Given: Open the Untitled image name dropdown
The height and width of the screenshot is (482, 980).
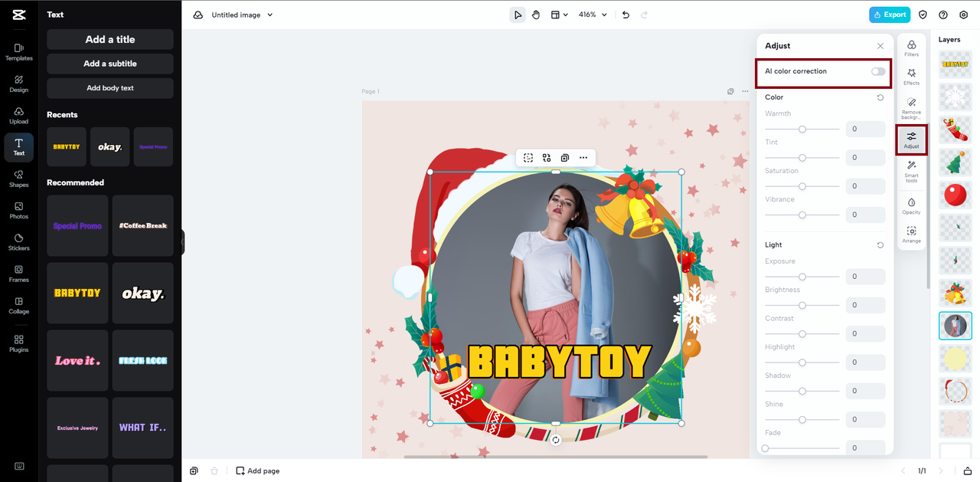Looking at the screenshot, I should 242,15.
